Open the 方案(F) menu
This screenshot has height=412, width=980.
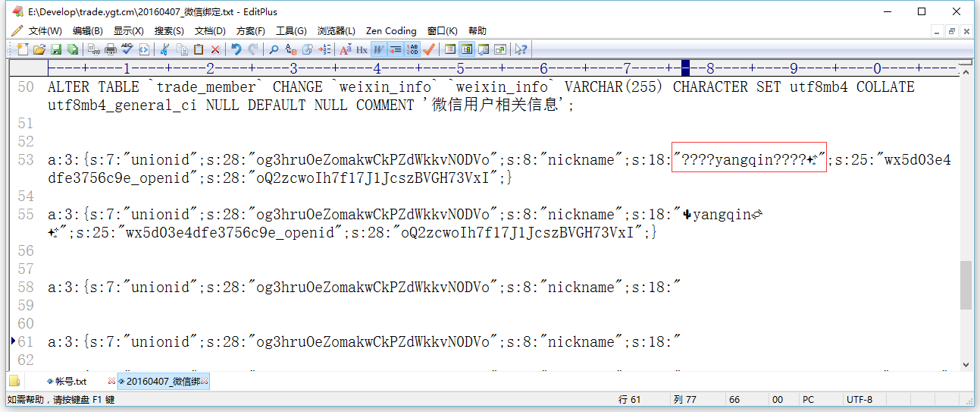click(251, 31)
